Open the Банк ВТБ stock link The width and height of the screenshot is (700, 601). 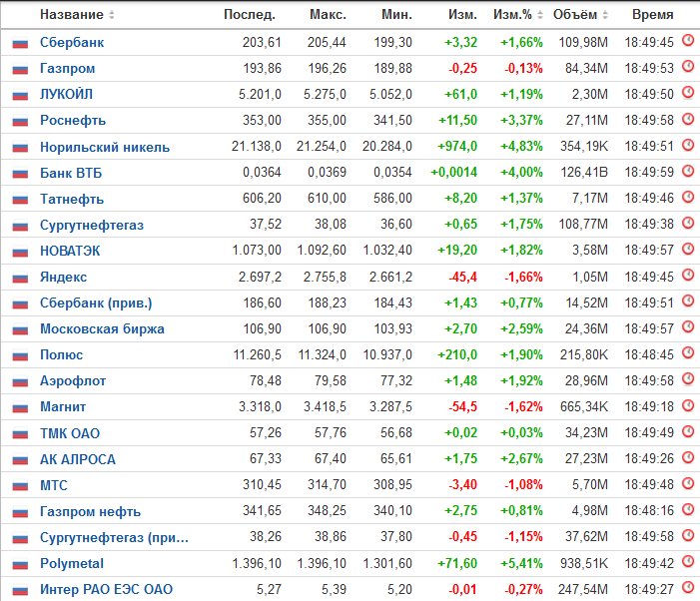tap(71, 173)
